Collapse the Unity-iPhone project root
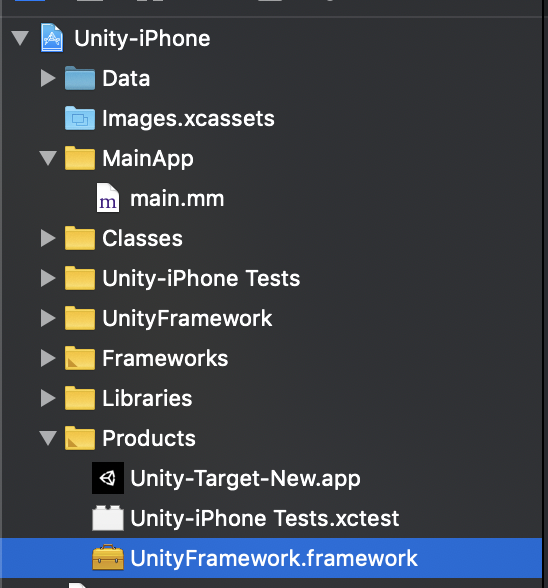548x588 pixels. 20,38
